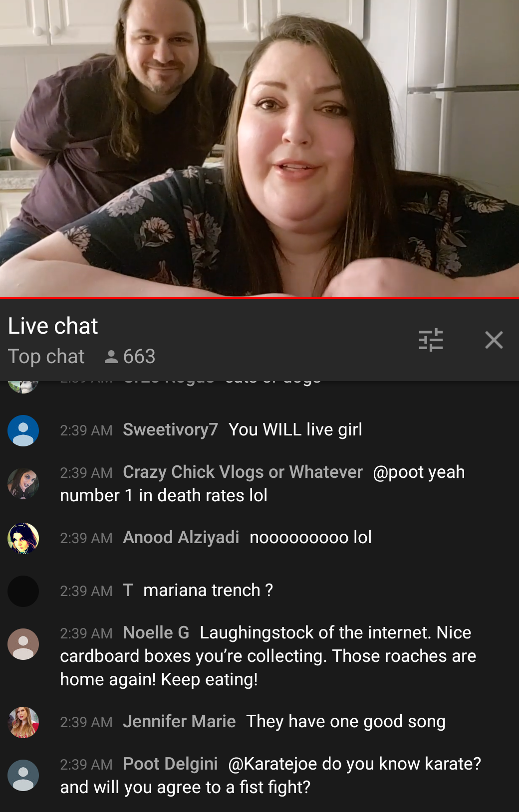519x812 pixels.
Task: Tap Noelle G's default avatar
Action: point(23,644)
